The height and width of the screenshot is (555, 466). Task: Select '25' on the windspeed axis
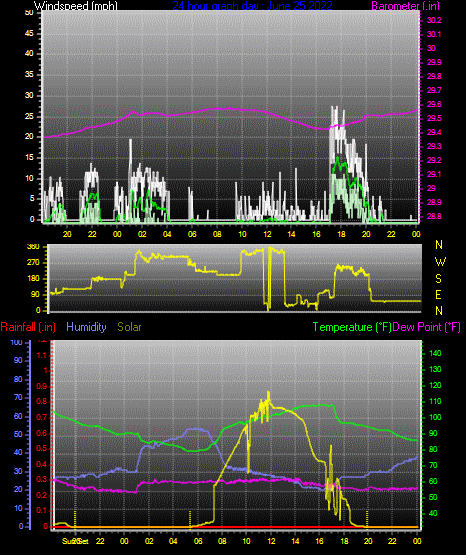pyautogui.click(x=29, y=116)
